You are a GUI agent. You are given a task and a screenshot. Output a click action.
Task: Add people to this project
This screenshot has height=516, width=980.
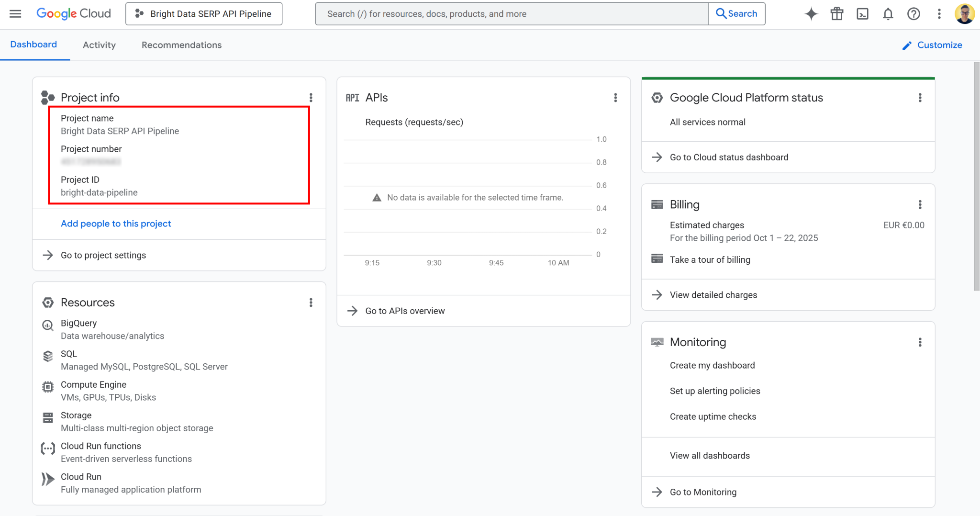(x=115, y=224)
